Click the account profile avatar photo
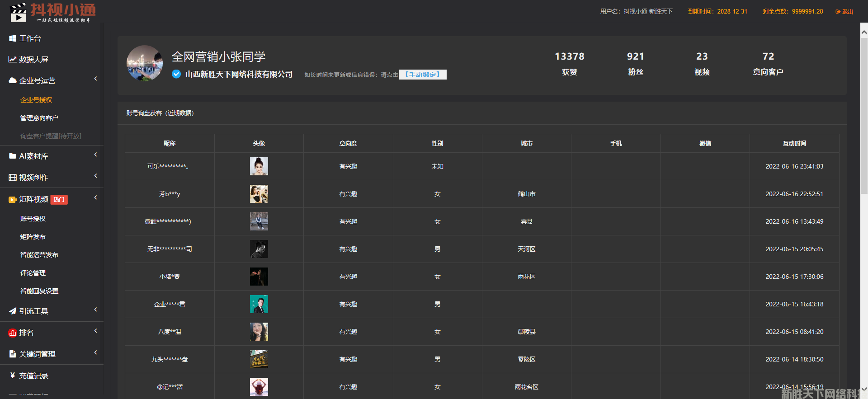The height and width of the screenshot is (399, 868). click(x=145, y=63)
